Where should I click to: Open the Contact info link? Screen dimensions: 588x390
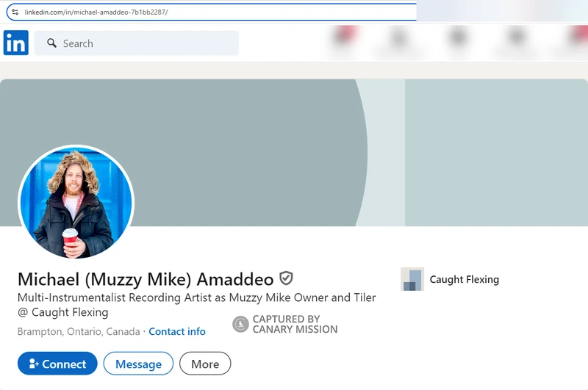pyautogui.click(x=177, y=331)
